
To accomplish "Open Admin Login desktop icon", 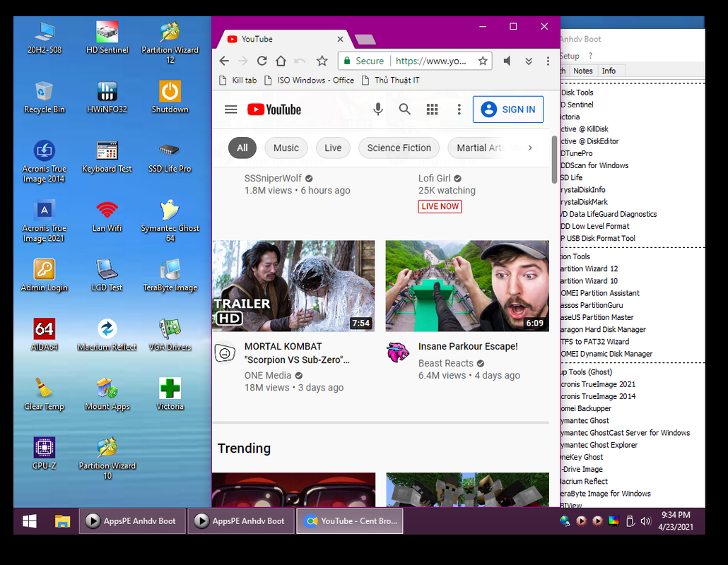I will point(44,275).
